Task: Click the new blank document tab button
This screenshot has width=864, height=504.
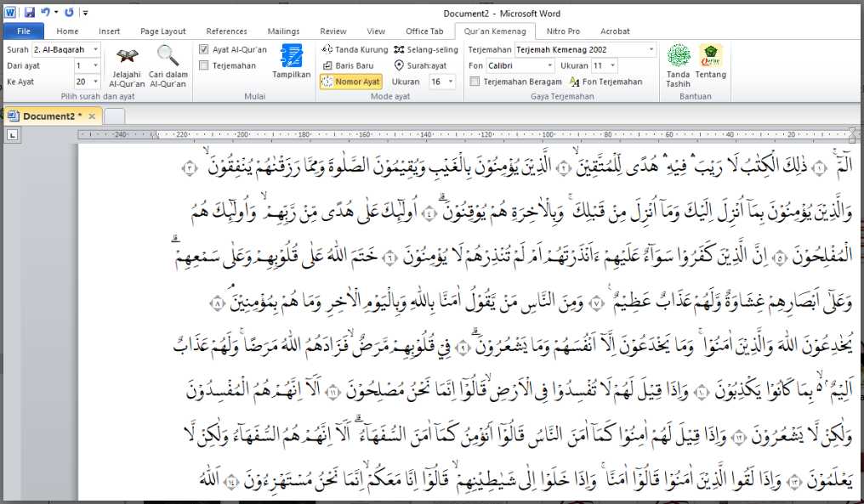Action: (x=114, y=116)
